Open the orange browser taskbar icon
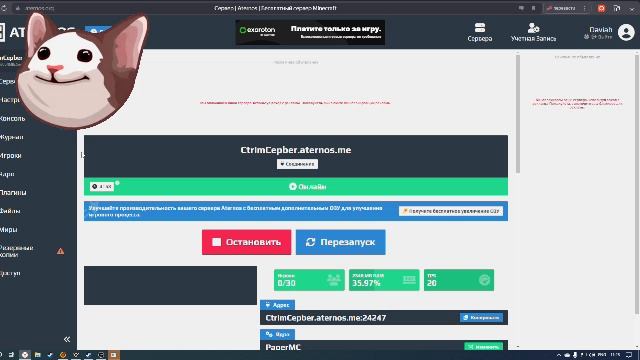Viewport: 640px width, 360px height. click(x=63, y=355)
